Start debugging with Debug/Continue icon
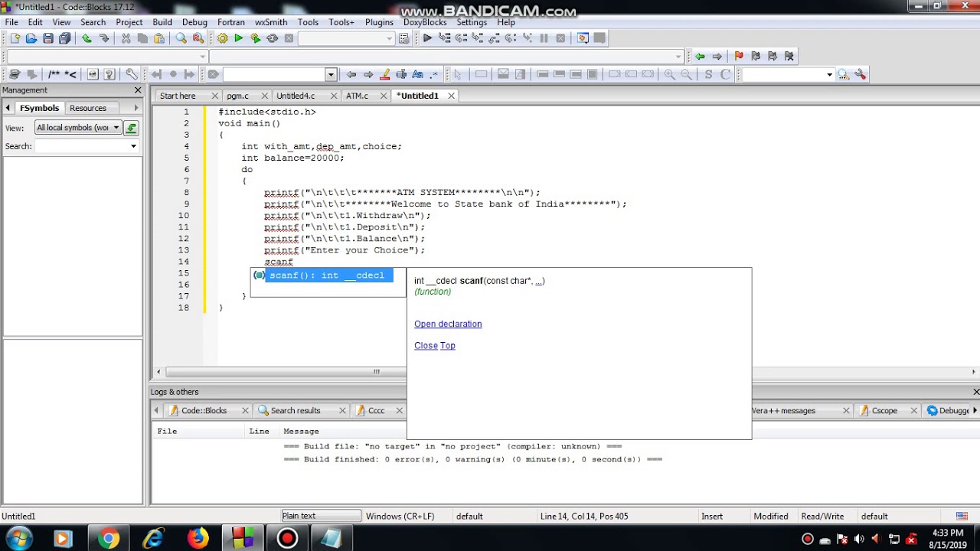The image size is (980, 551). point(427,38)
